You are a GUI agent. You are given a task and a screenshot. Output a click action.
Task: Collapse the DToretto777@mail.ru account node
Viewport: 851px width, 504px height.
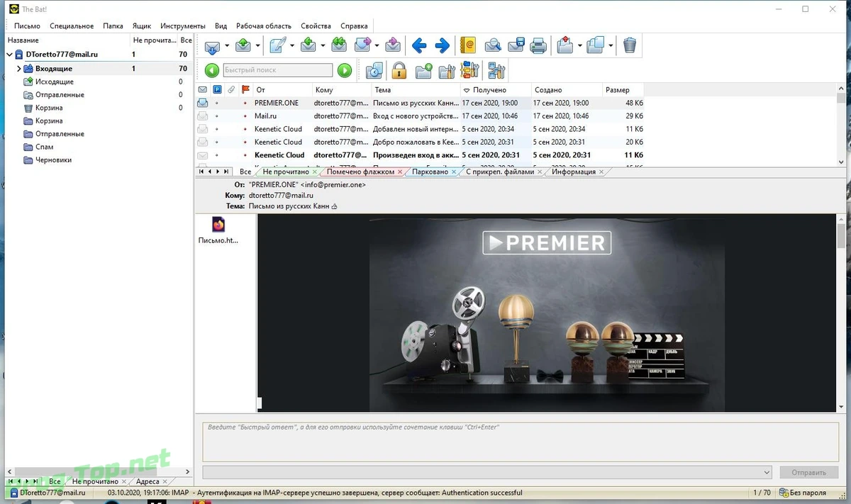[x=10, y=55]
